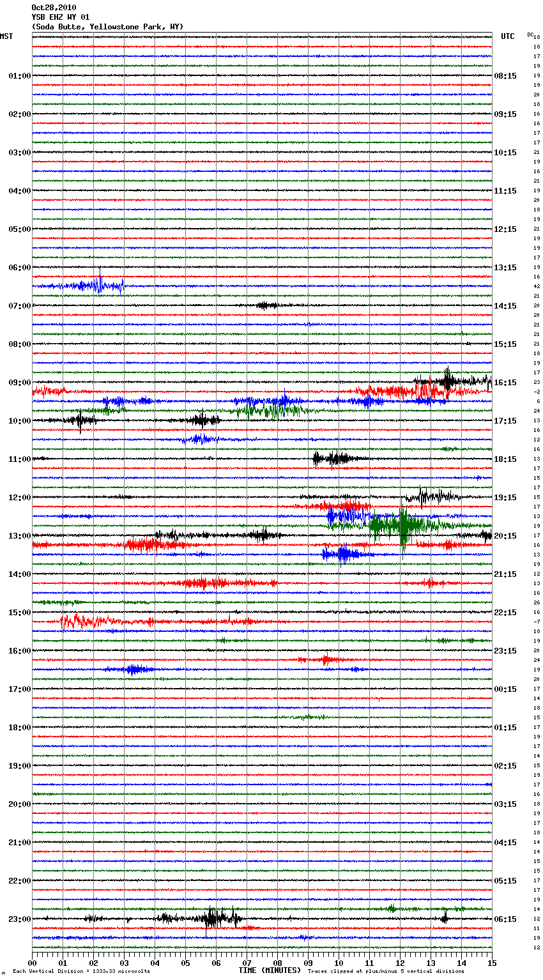Click the '09:00' MST hour label
543x980 pixels.
pos(19,383)
